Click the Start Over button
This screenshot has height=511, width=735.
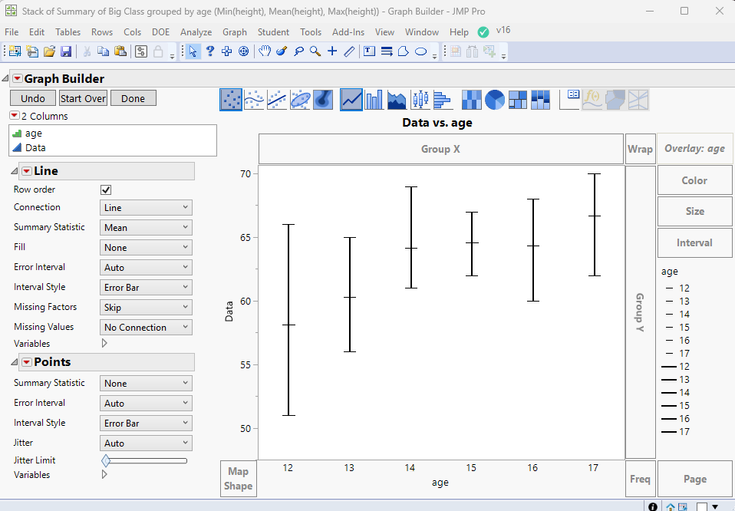point(83,98)
